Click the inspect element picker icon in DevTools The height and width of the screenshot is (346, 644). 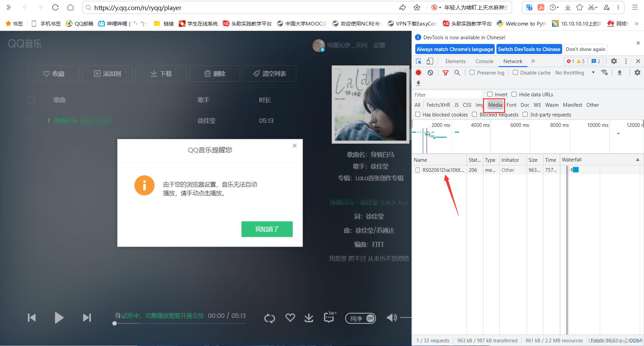pos(419,61)
